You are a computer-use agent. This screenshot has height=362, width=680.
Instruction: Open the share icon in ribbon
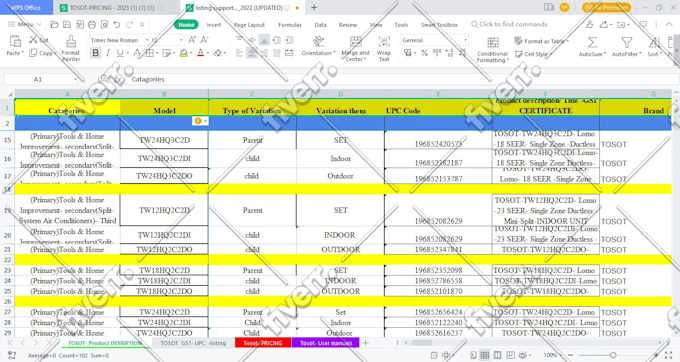604,25
